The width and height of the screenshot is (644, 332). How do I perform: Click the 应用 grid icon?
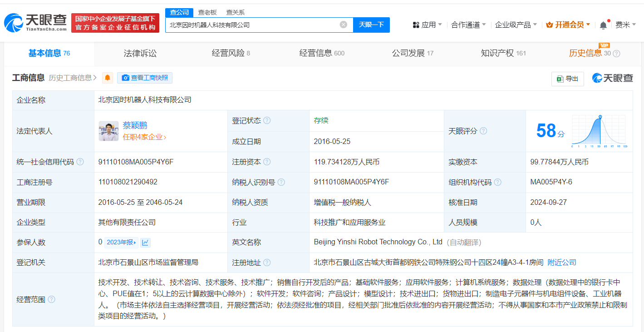point(416,25)
